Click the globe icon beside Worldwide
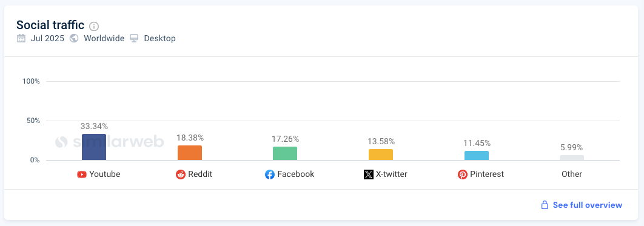The image size is (644, 226). tap(75, 39)
